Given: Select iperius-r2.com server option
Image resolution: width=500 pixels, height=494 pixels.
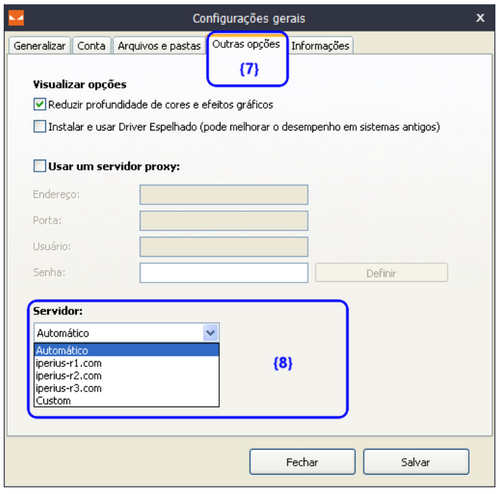Looking at the screenshot, I should (127, 376).
